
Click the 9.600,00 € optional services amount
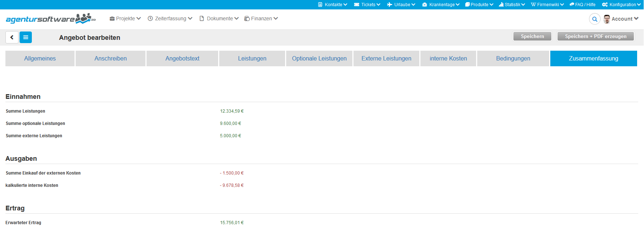(230, 123)
